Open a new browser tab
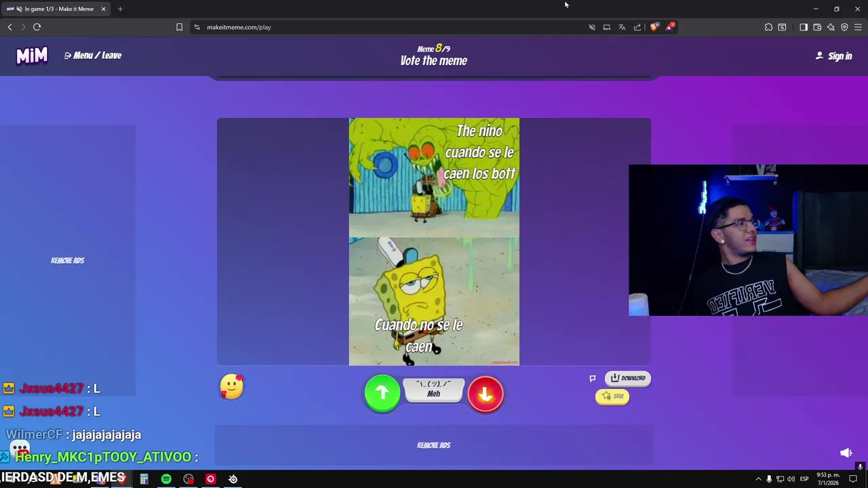This screenshot has height=488, width=868. [x=120, y=9]
